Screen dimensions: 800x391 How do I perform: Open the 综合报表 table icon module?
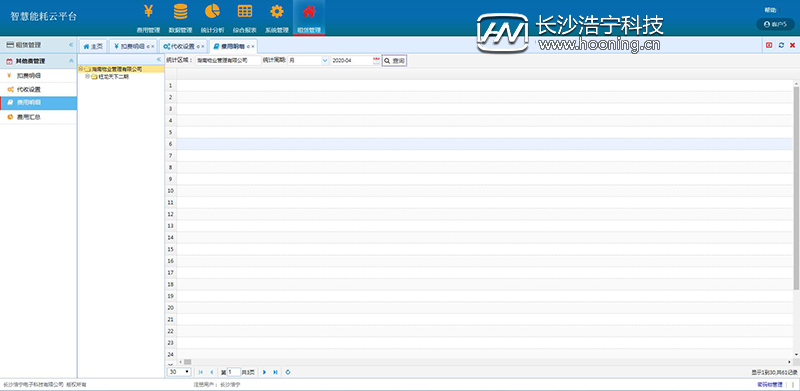(244, 18)
